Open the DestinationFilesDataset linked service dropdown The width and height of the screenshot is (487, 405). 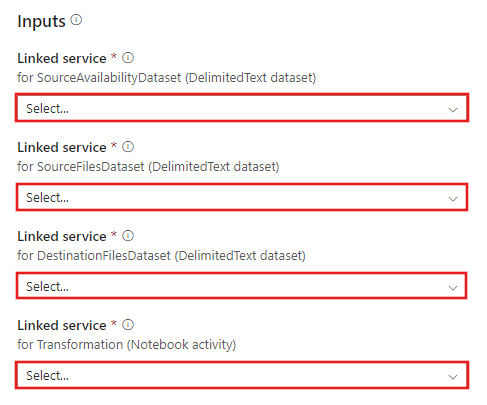point(241,286)
